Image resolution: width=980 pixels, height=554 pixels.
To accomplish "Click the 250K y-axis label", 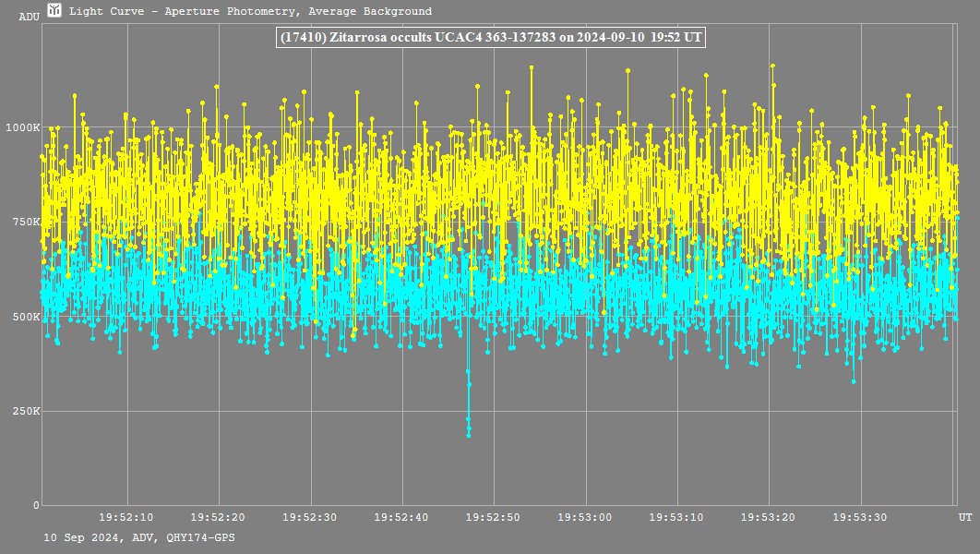I will click(27, 411).
